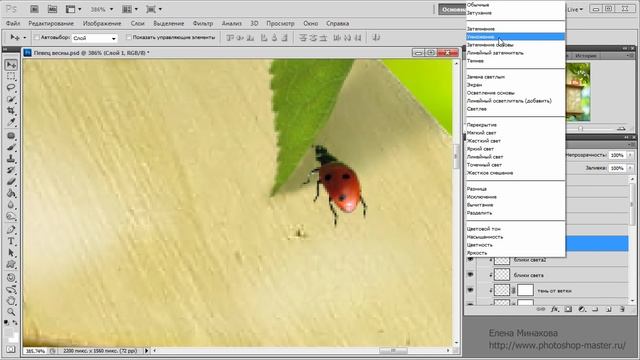640x360 pixels.
Task: Select the Zoom tool
Action: click(x=11, y=312)
